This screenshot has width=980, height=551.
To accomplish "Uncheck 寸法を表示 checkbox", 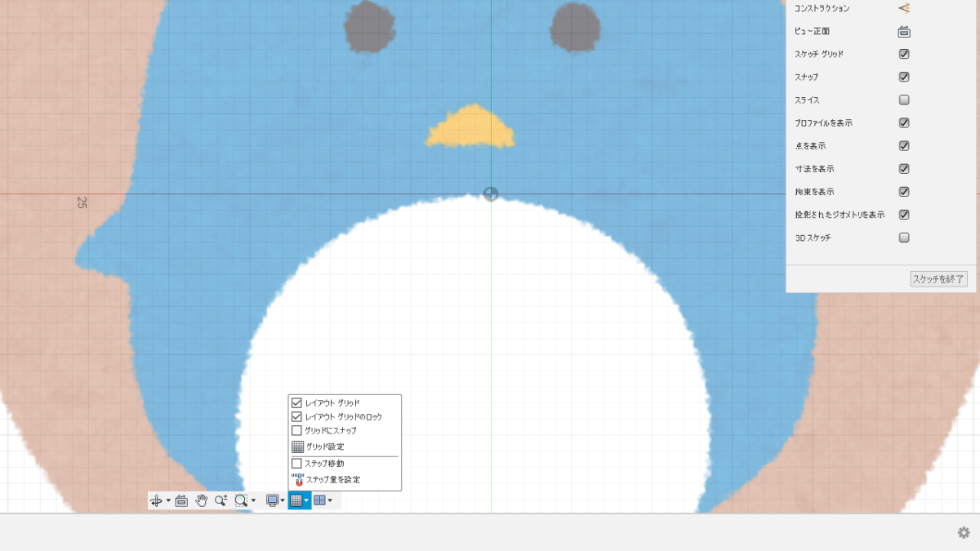I will [904, 169].
